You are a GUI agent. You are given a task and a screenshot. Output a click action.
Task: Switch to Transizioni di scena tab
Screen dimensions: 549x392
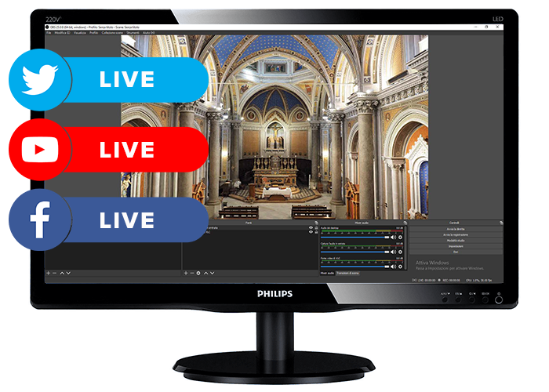point(348,273)
